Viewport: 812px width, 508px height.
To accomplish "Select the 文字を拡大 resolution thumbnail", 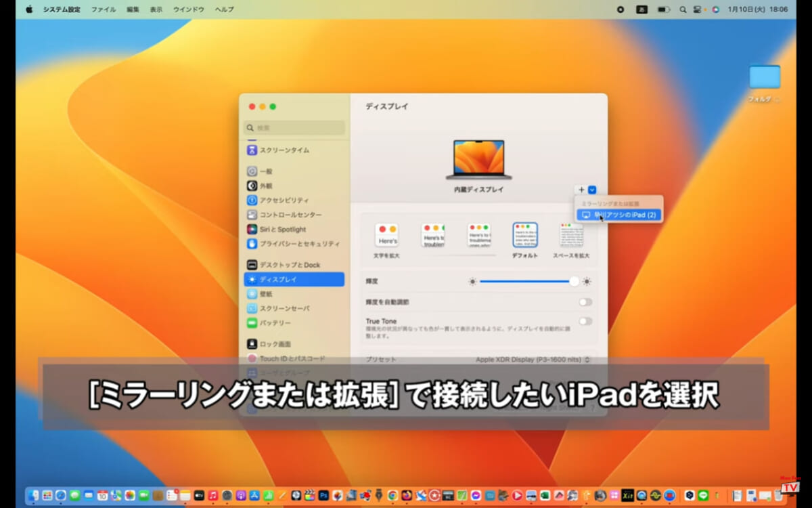I will click(x=387, y=235).
